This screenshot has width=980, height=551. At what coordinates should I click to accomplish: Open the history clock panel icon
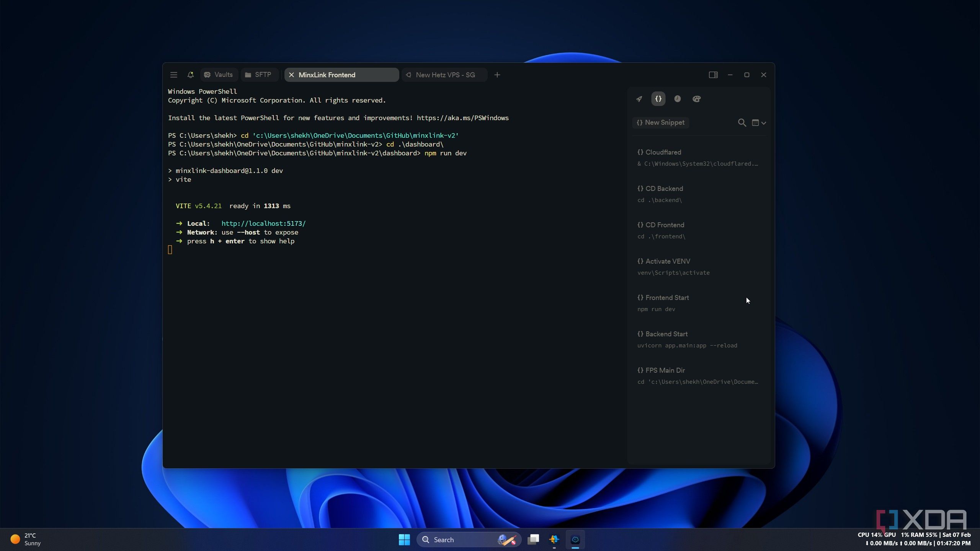coord(677,99)
